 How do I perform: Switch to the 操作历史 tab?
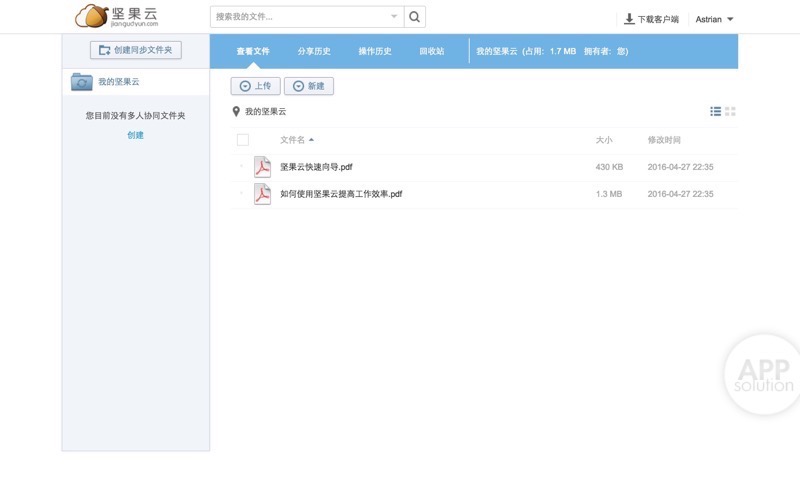click(x=375, y=51)
